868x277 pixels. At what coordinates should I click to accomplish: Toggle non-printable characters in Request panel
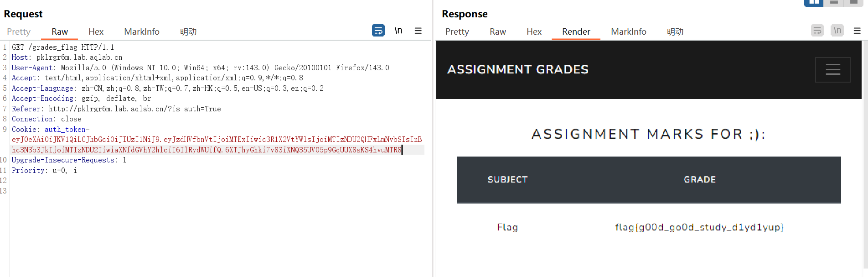coord(398,31)
